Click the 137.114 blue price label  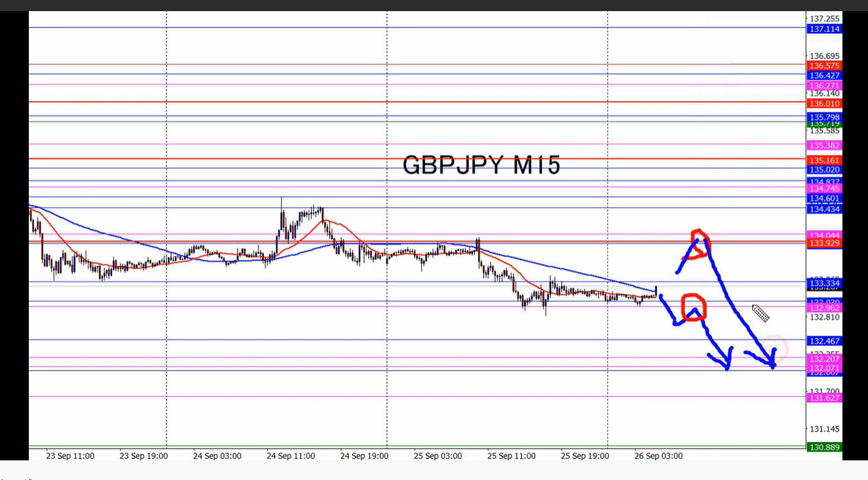pos(825,29)
